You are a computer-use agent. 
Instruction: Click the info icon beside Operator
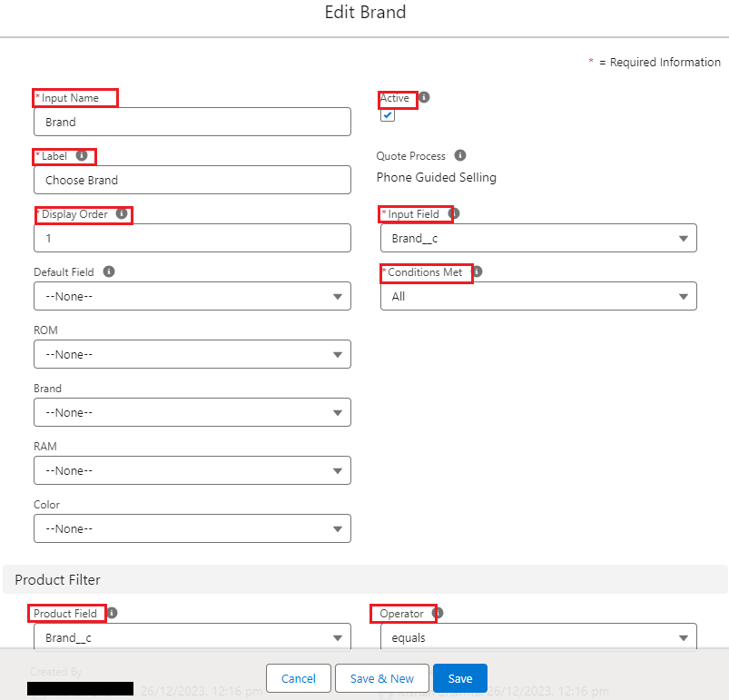(438, 613)
